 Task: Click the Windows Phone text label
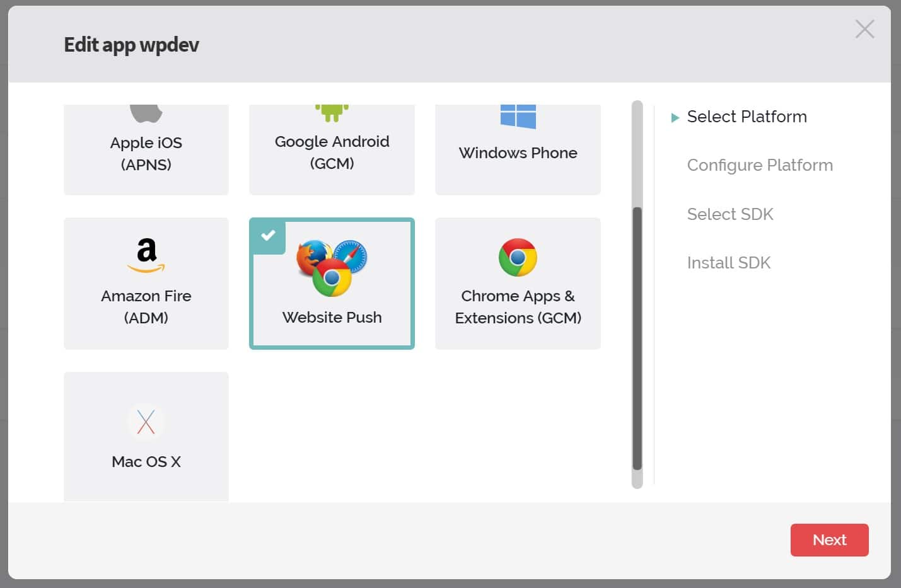tap(518, 153)
